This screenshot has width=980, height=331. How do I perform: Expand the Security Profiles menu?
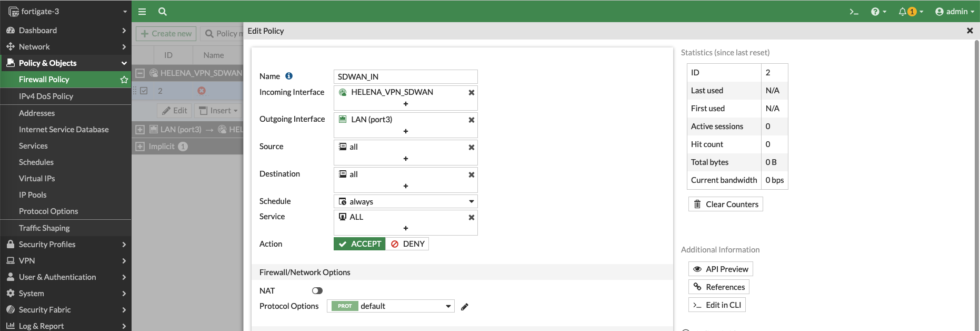pyautogui.click(x=65, y=245)
